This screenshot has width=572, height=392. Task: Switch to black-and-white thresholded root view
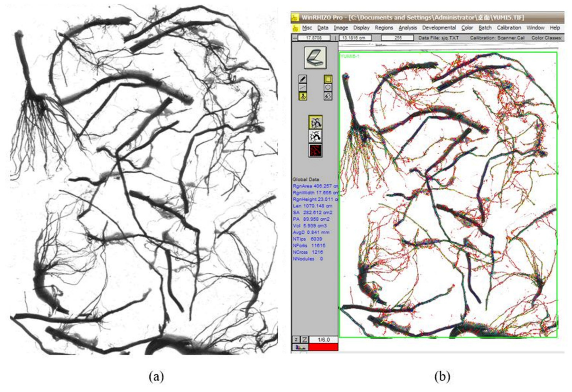(315, 136)
